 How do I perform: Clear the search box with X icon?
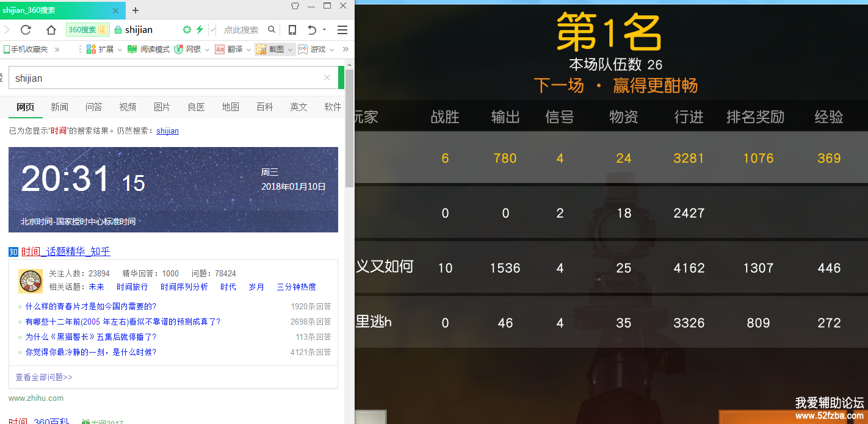coord(327,77)
